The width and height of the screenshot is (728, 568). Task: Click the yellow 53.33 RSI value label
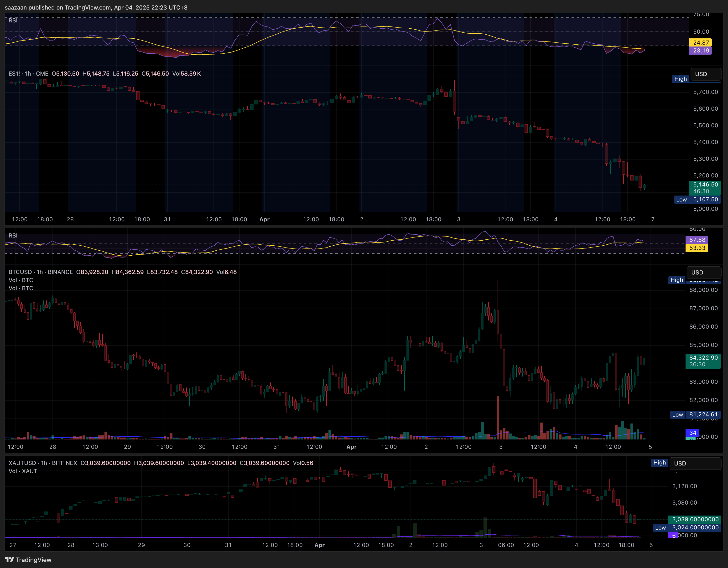(x=697, y=248)
